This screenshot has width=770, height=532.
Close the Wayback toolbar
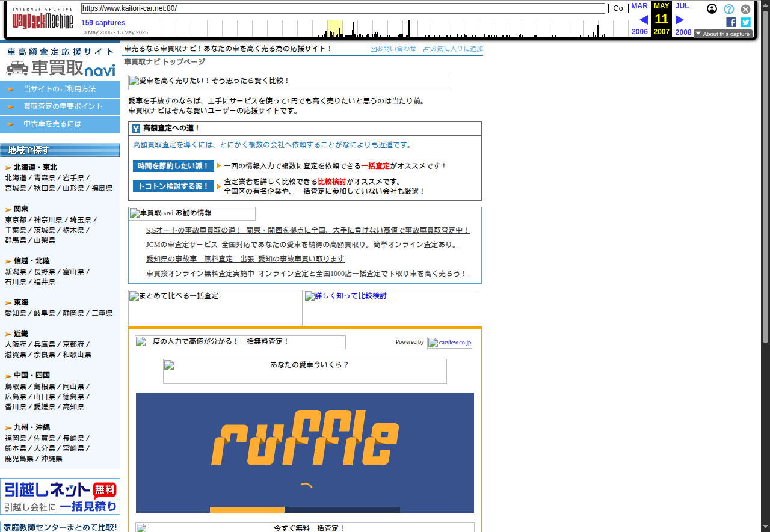point(745,9)
